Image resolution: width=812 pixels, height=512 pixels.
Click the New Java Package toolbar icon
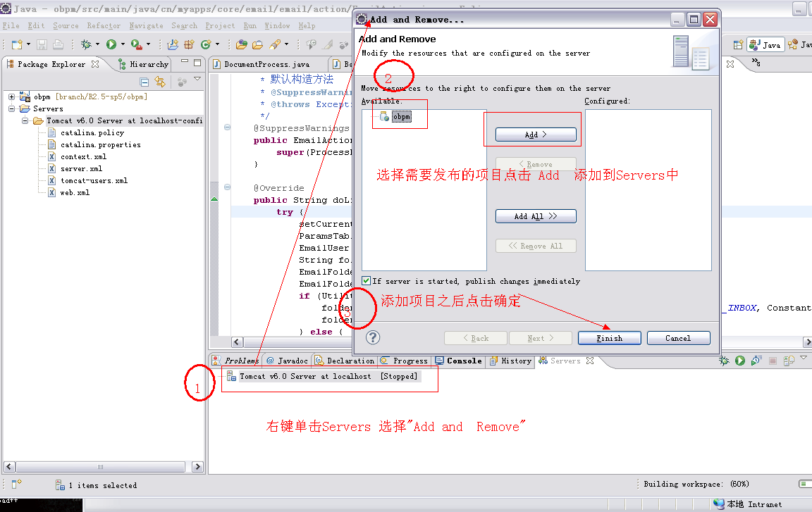coord(189,44)
